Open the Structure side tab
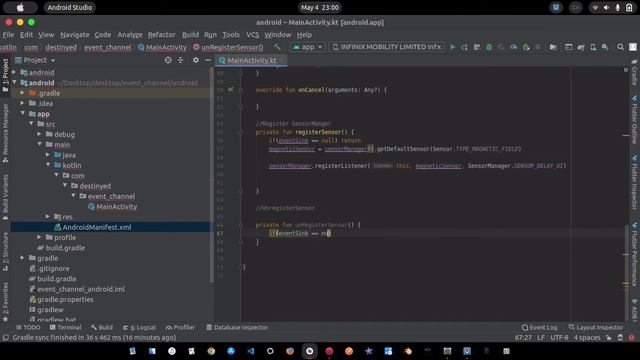Screen dimensions: 640x360 tap(5, 252)
